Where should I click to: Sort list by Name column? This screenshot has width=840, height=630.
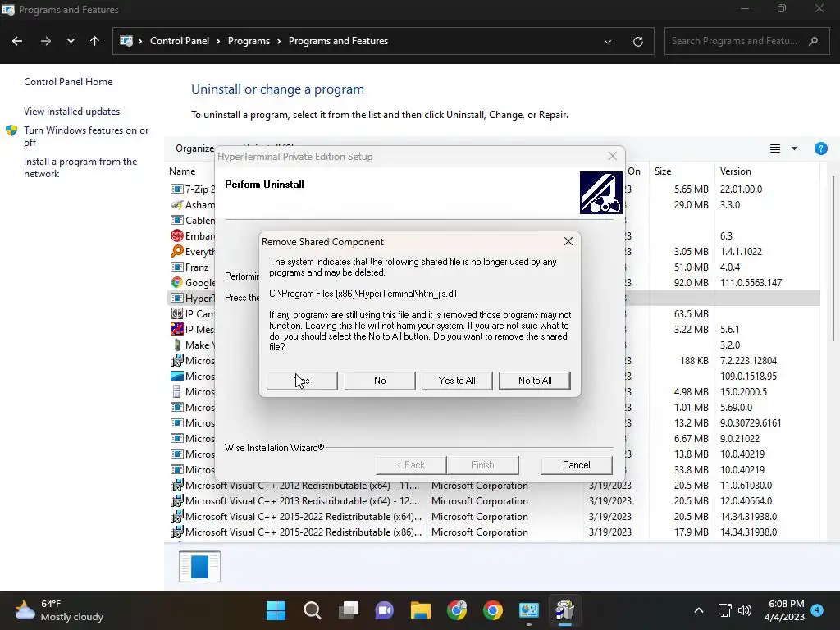coord(182,171)
